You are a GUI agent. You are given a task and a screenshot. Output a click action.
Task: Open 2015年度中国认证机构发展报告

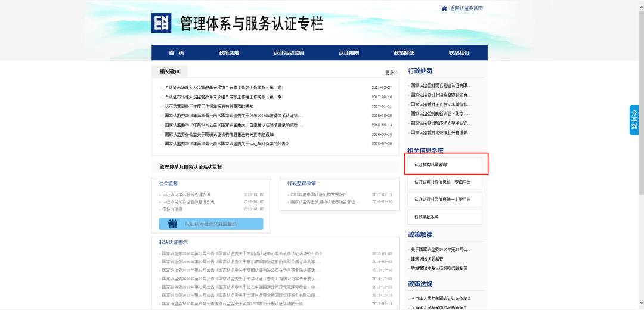tap(318, 194)
